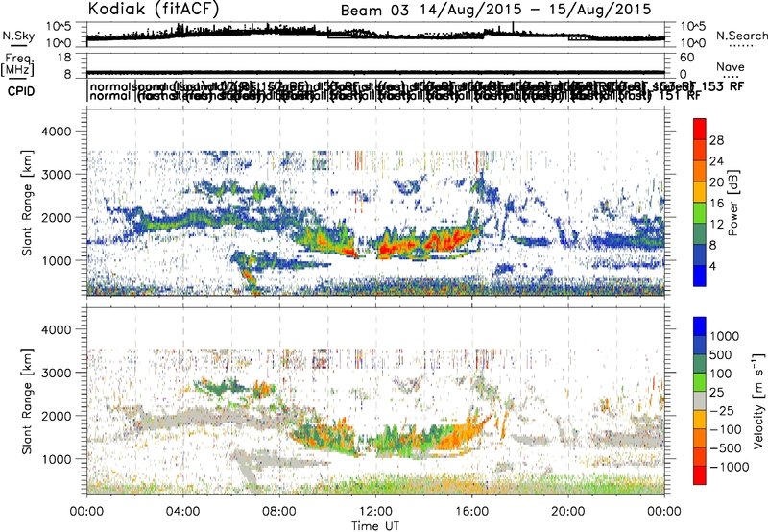The height and width of the screenshot is (532, 768).
Task: Click the "60" tick on the Nave axis
Action: click(687, 58)
